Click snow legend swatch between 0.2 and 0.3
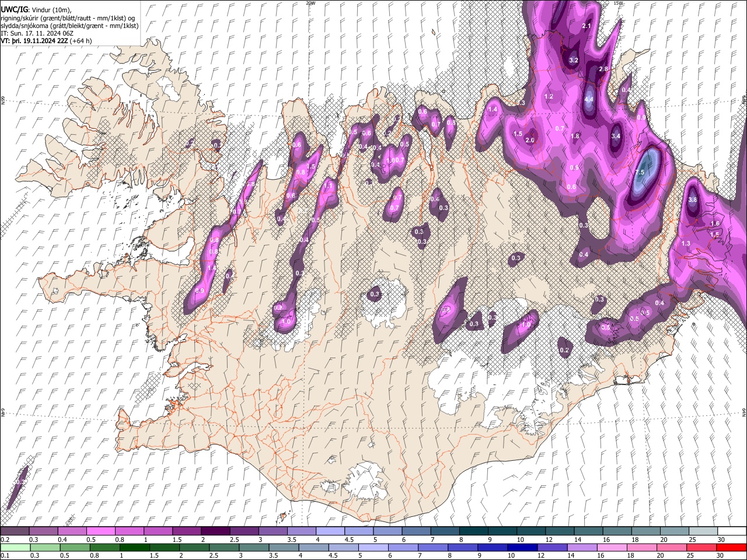 15,531
